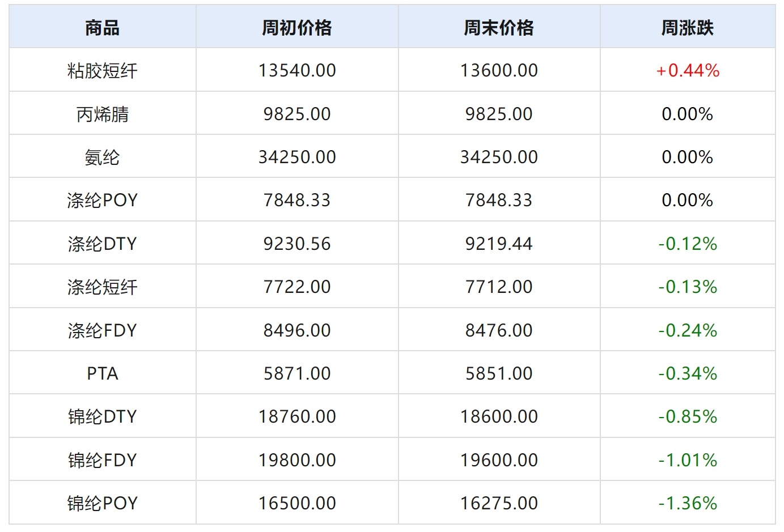784x532 pixels.
Task: Click the 涤纶DTY product cell
Action: (x=102, y=244)
